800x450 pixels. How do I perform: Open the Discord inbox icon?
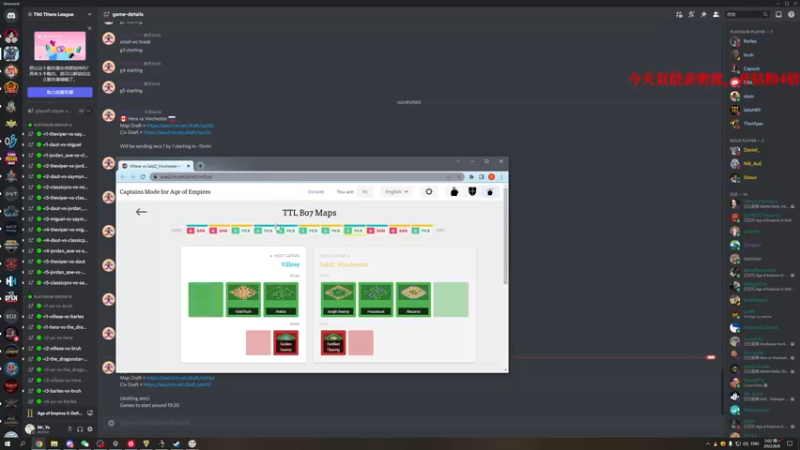pyautogui.click(x=779, y=14)
